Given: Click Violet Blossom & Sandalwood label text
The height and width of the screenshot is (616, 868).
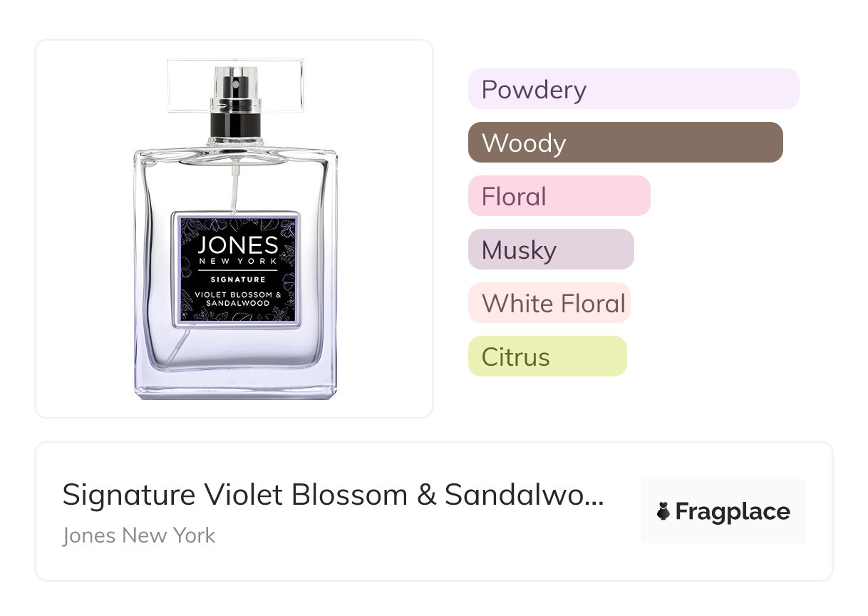Looking at the screenshot, I should click(237, 299).
